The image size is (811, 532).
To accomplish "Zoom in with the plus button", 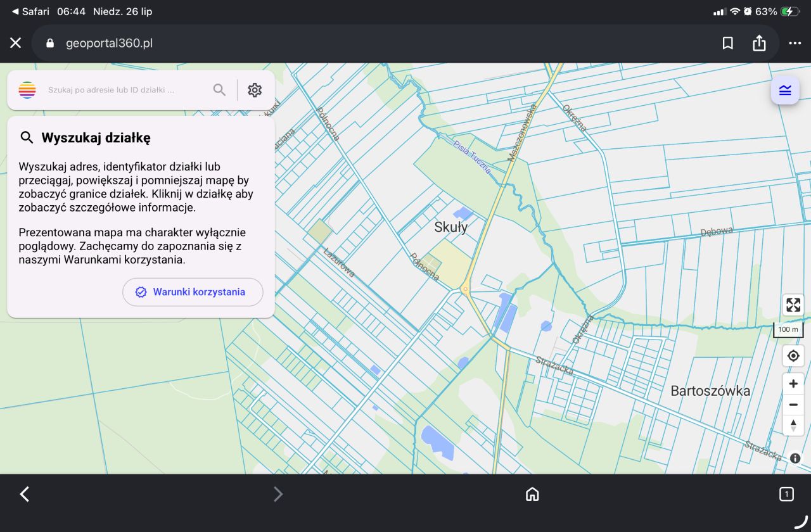I will coord(793,384).
